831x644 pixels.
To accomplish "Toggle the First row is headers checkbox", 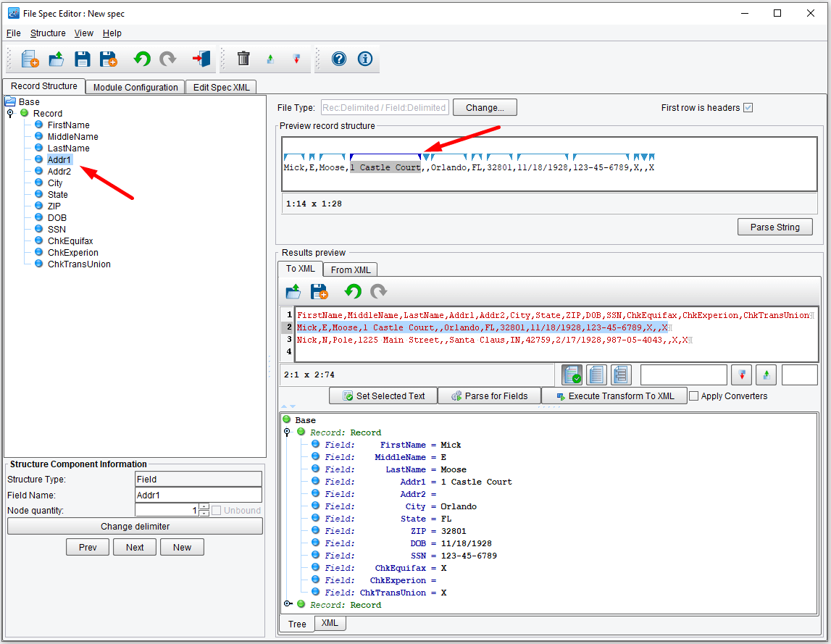I will [748, 108].
